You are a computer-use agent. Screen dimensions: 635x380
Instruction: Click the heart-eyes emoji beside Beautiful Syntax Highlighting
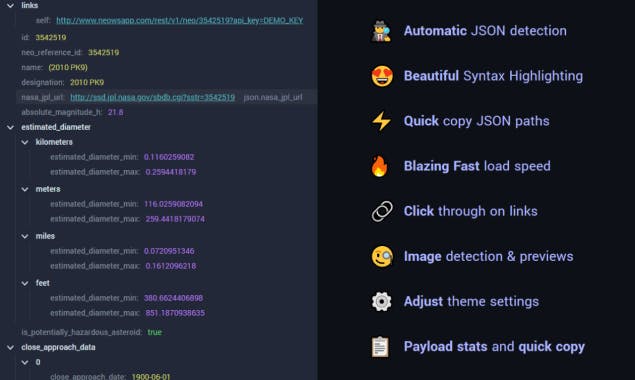coord(382,76)
